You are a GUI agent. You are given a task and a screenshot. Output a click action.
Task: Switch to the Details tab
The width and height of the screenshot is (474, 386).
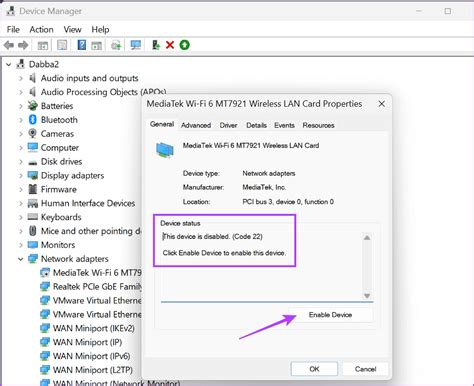[256, 125]
